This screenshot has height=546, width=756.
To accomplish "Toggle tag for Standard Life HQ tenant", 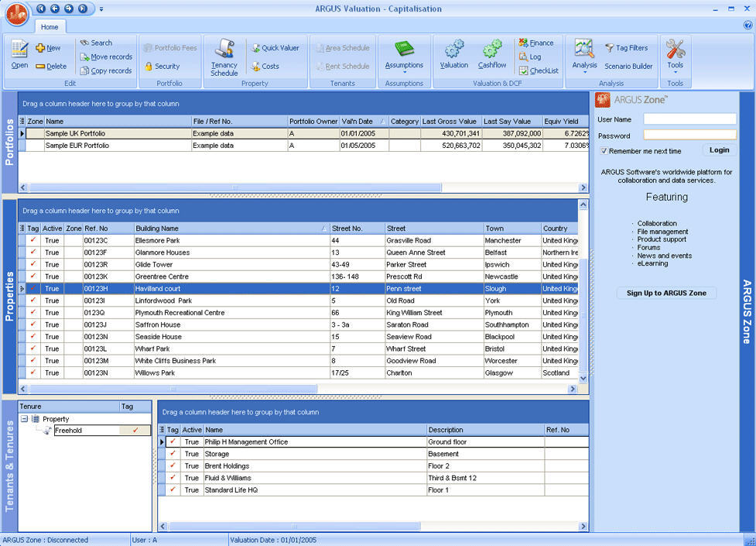I will click(x=173, y=489).
